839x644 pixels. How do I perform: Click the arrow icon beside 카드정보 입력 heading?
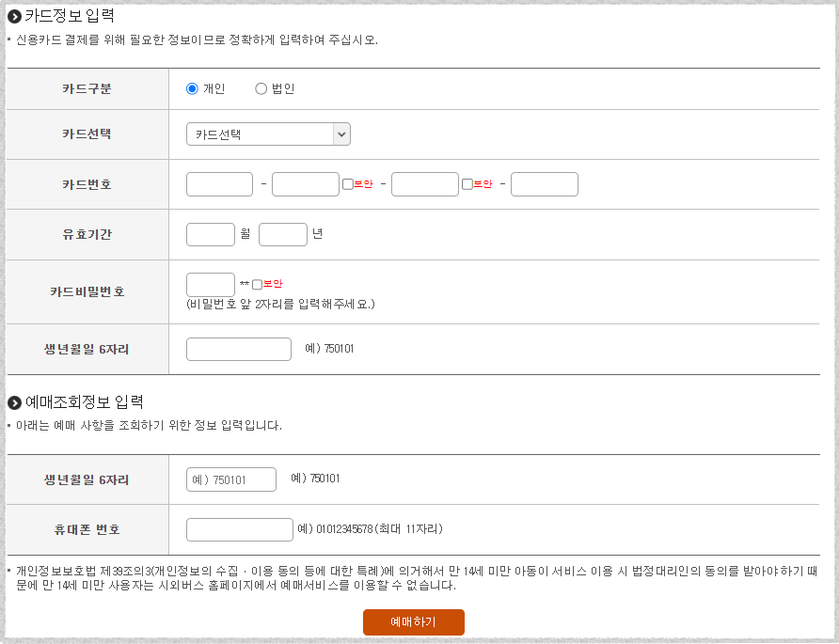(13, 16)
